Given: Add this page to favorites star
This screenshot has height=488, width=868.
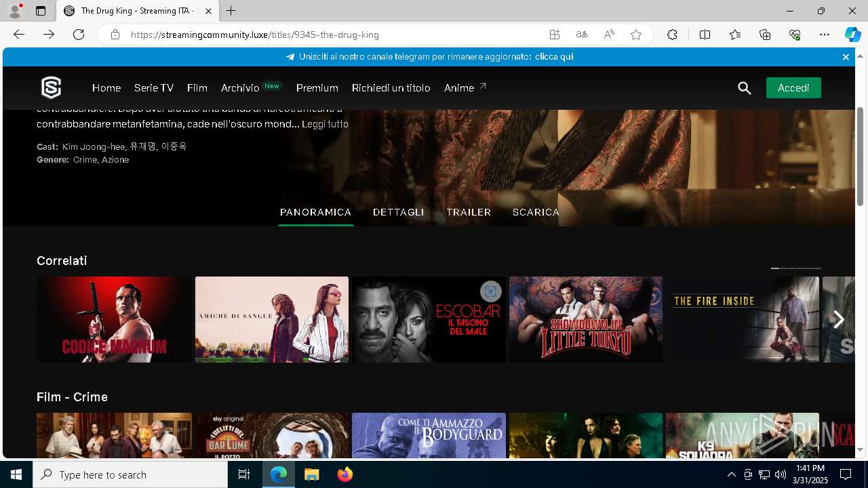Looking at the screenshot, I should [636, 35].
